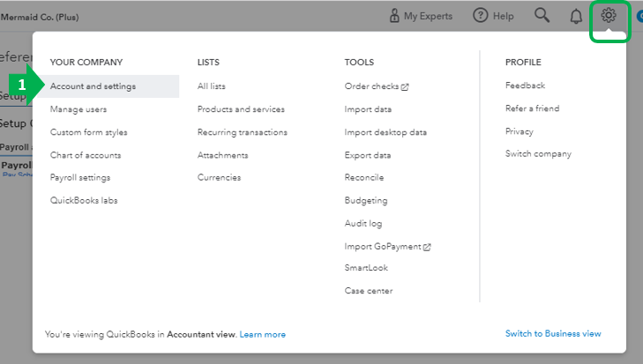Open Case center
Image resolution: width=643 pixels, height=364 pixels.
(x=369, y=291)
